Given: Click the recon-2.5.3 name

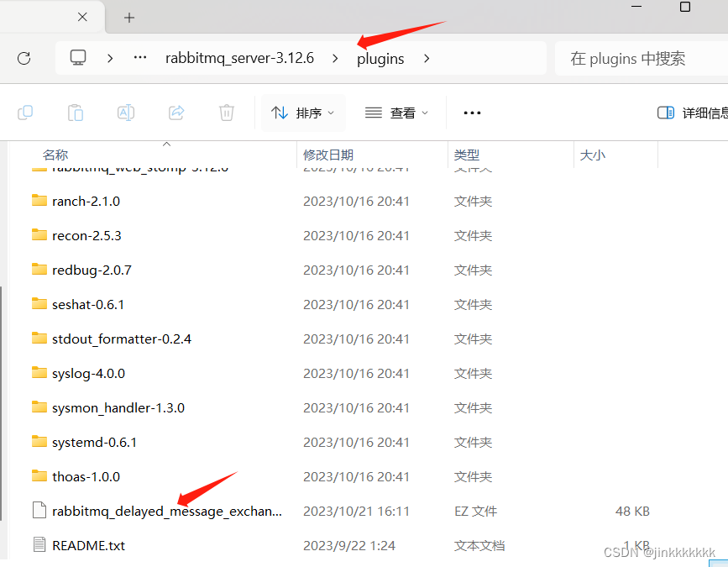Looking at the screenshot, I should [x=86, y=235].
